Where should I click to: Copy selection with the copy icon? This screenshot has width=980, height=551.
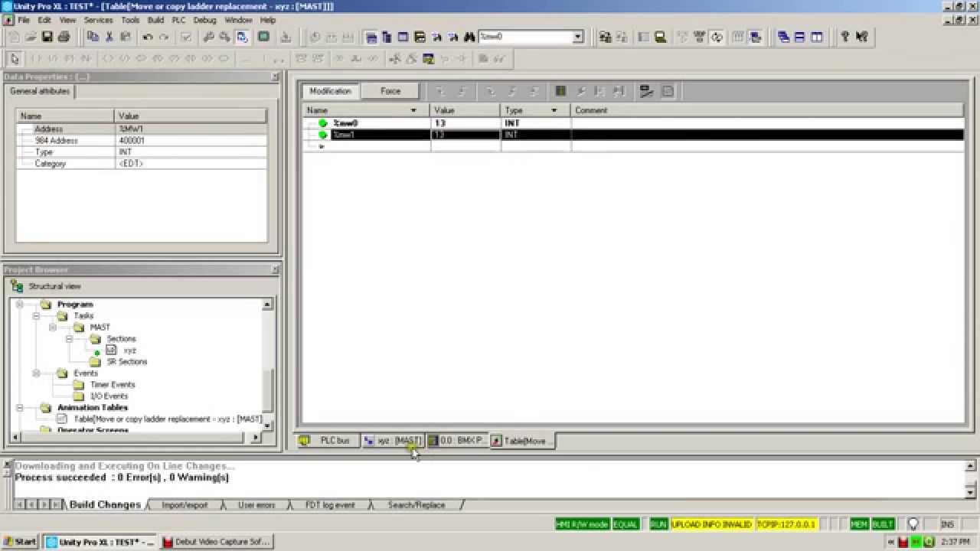pos(93,37)
